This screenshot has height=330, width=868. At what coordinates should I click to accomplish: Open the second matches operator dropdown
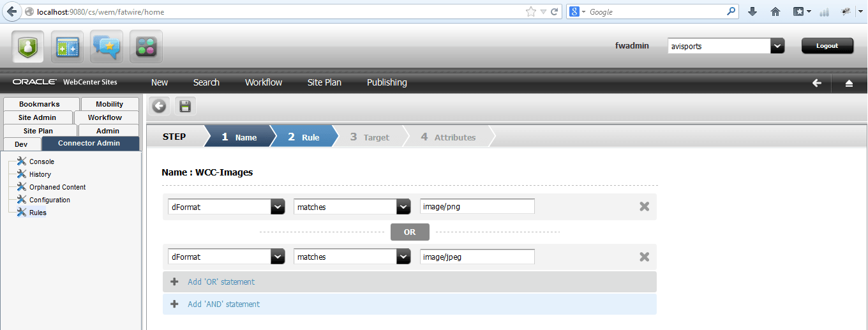click(x=403, y=257)
